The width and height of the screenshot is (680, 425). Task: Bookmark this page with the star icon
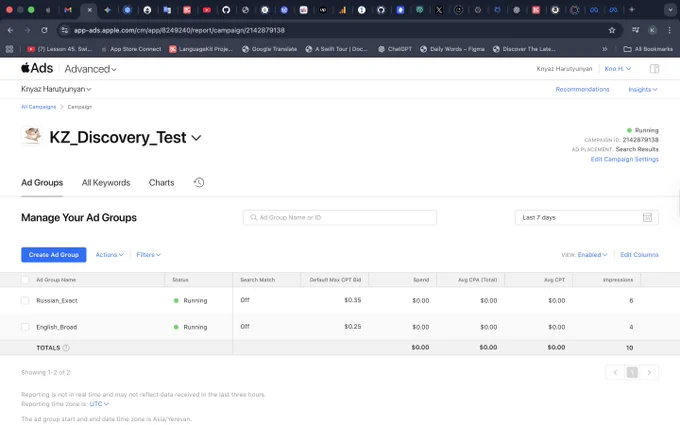611,30
